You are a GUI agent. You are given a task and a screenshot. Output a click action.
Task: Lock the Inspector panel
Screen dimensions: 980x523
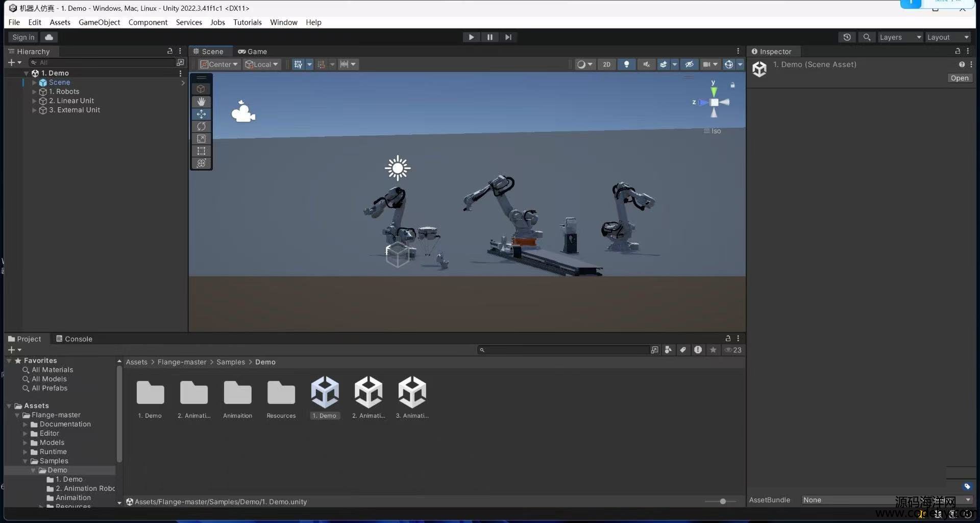[x=958, y=51]
